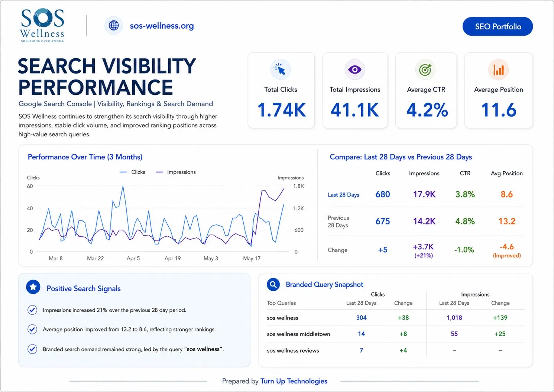The height and width of the screenshot is (392, 554).
Task: Click the cursor icon on Total Clicks card
Action: click(280, 69)
